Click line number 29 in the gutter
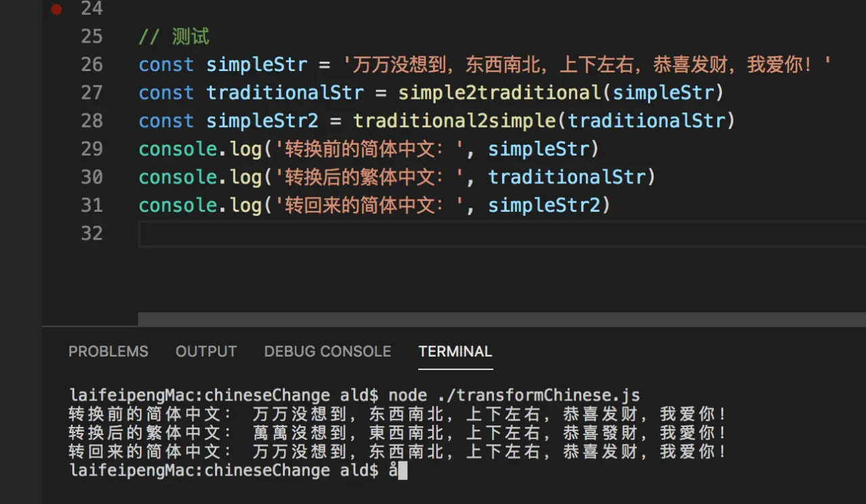 pyautogui.click(x=92, y=149)
